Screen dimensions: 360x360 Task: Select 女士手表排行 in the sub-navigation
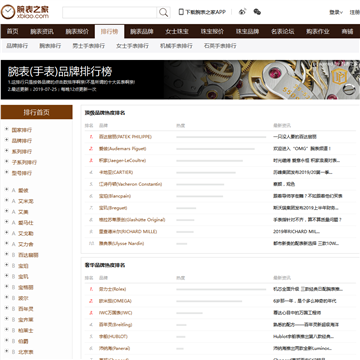click(132, 46)
